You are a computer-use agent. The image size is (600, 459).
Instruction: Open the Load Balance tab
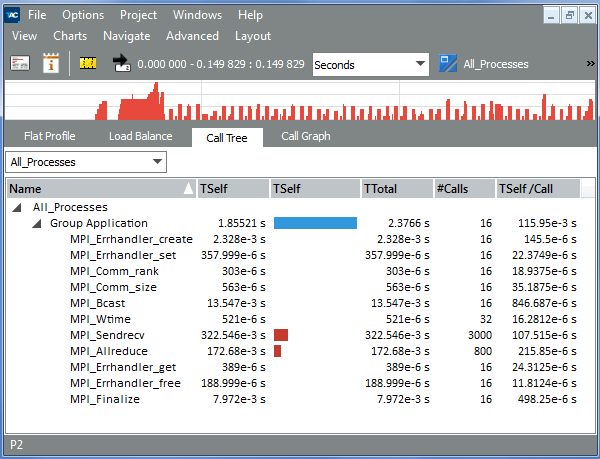140,136
